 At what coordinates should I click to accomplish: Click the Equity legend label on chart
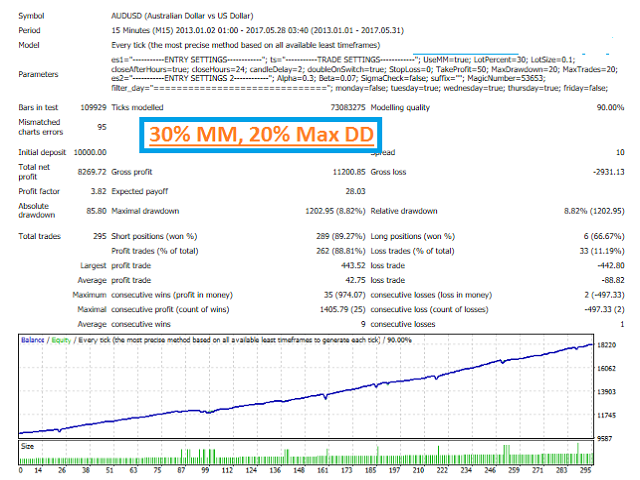pos(61,340)
